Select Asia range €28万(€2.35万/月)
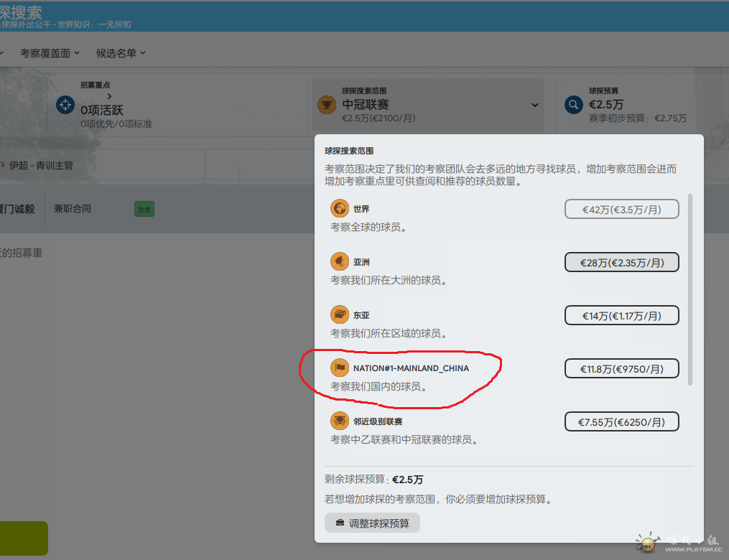 pos(621,262)
